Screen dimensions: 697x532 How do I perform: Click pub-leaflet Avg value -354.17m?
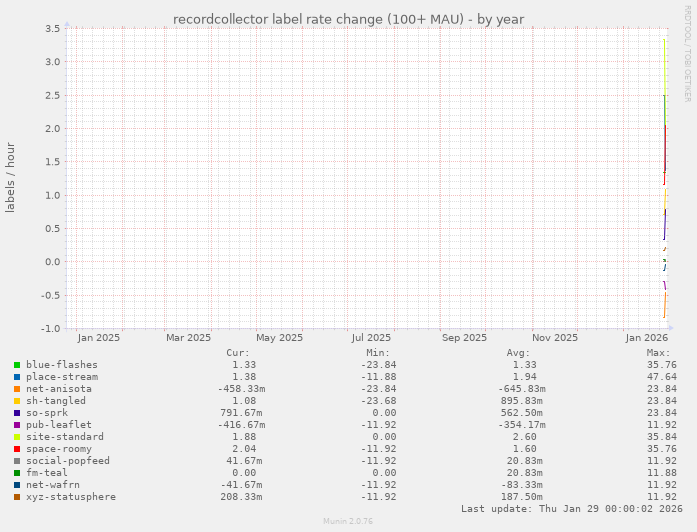pos(522,425)
